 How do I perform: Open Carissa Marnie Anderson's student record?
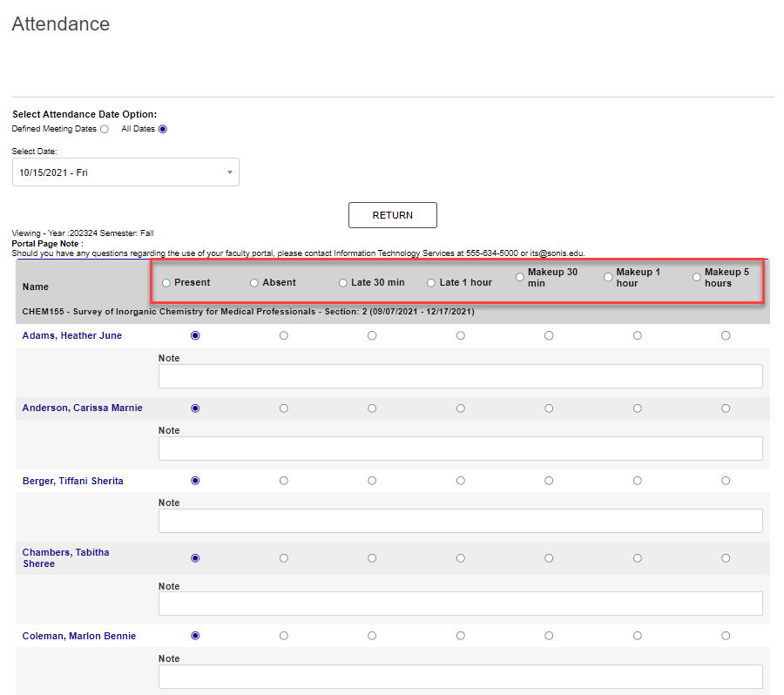(82, 408)
